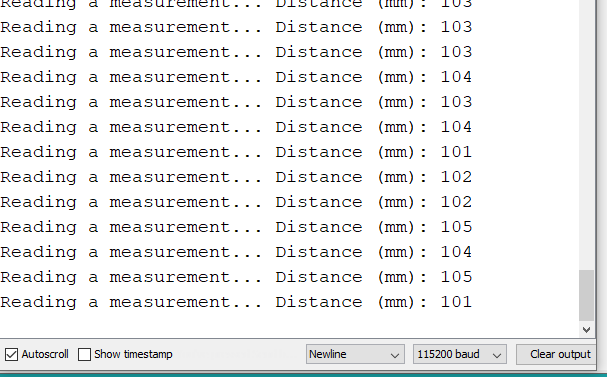Enable the Show timestamp checkbox

tap(84, 354)
